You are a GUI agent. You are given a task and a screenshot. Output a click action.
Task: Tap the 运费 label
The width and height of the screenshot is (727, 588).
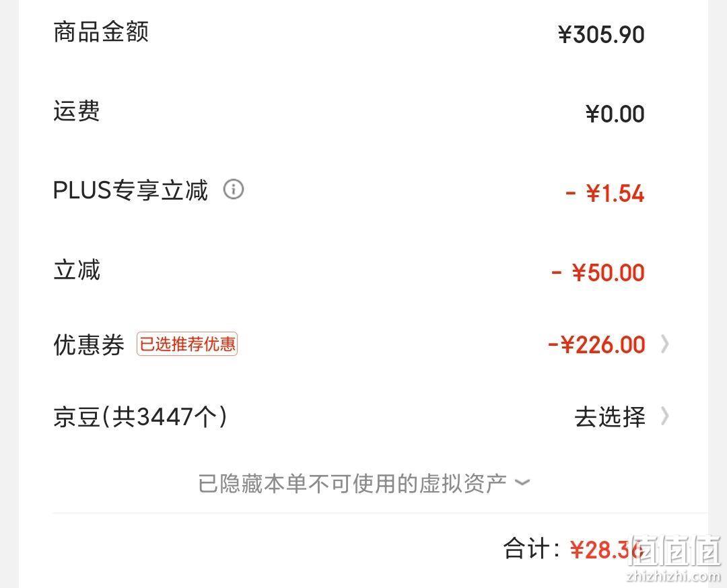[77, 111]
